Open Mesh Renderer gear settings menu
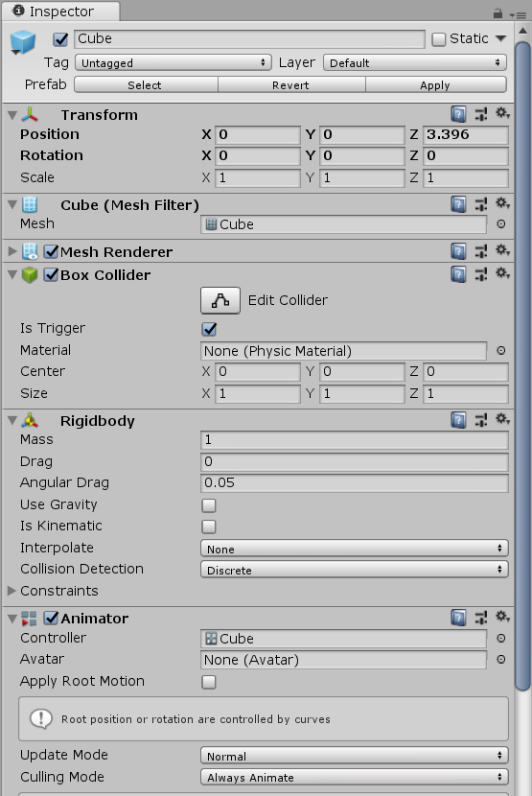 pyautogui.click(x=502, y=250)
